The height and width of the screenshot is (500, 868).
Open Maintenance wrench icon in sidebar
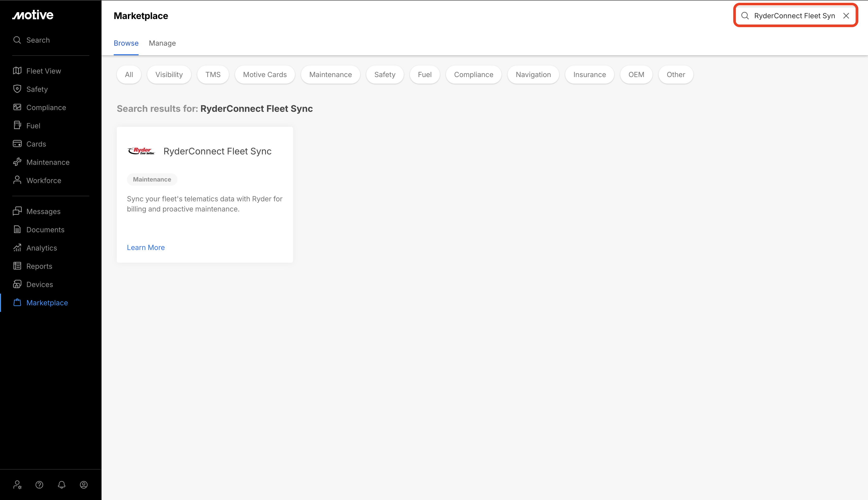tap(17, 162)
